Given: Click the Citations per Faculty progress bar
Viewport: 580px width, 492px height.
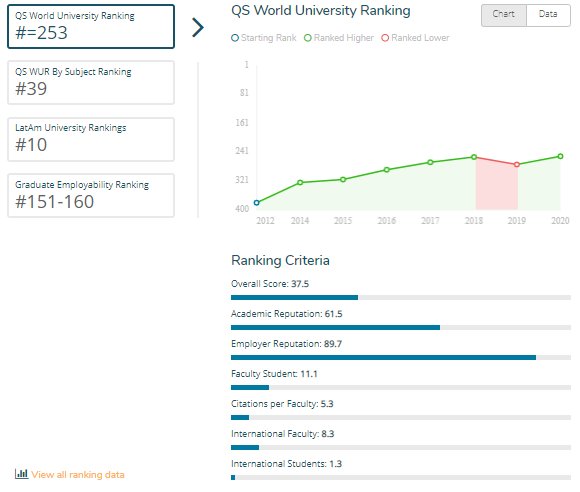Looking at the screenshot, I should coord(401,417).
